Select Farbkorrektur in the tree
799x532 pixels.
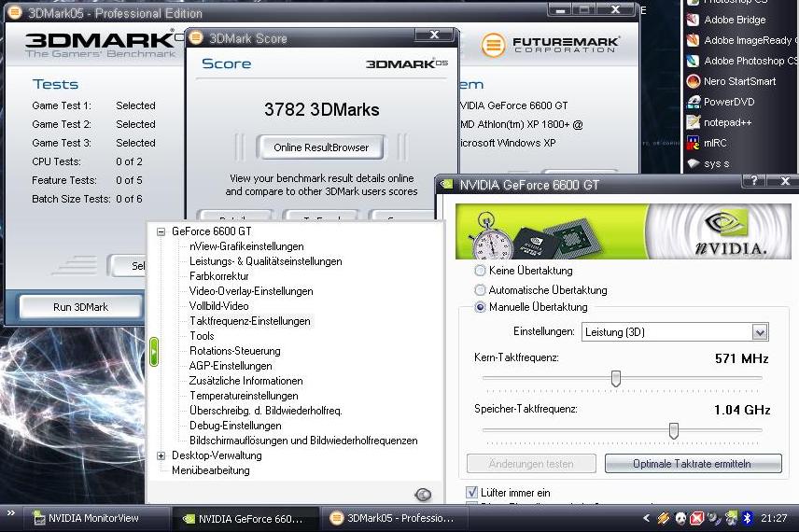pos(219,276)
